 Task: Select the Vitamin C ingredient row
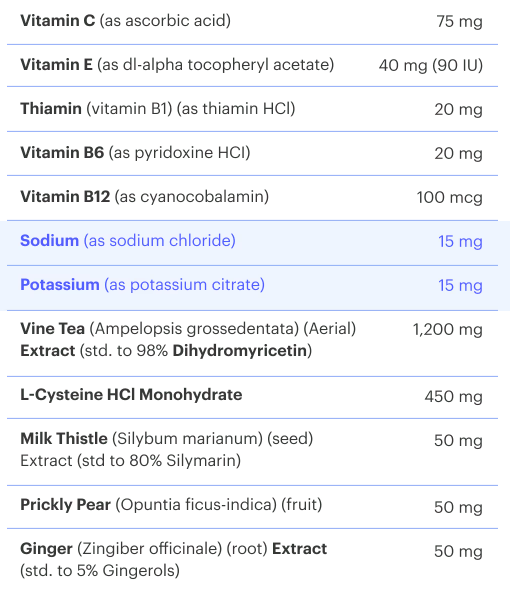[252, 22]
